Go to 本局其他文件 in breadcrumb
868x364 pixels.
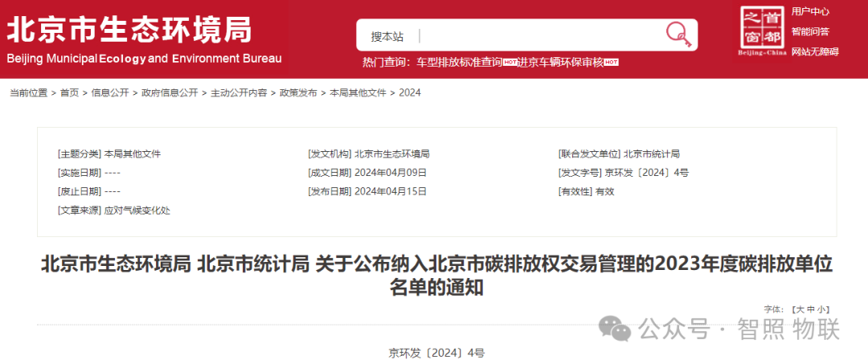(x=358, y=93)
